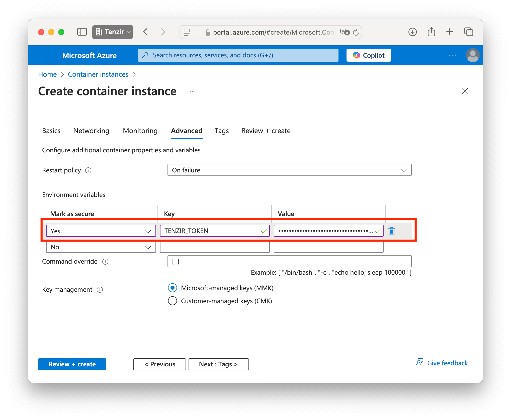Click the Command override input field
This screenshot has height=420, width=511.
pyautogui.click(x=289, y=261)
